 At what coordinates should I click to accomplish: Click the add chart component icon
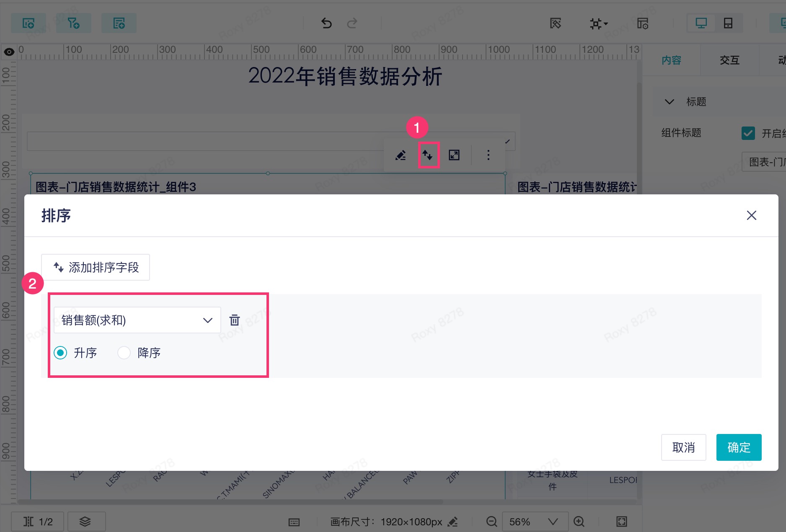pyautogui.click(x=28, y=23)
